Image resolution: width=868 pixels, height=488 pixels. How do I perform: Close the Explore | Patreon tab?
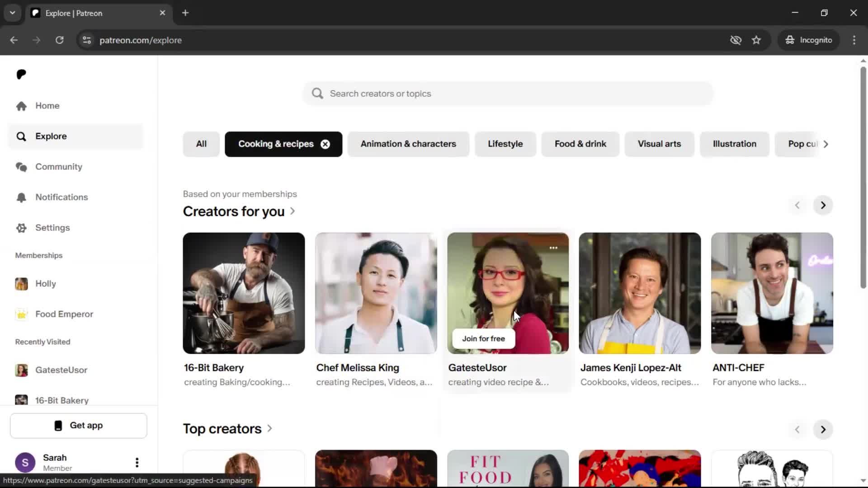(x=162, y=13)
